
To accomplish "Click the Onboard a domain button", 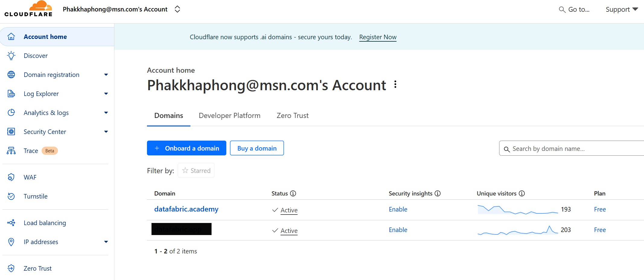I will coord(186,148).
